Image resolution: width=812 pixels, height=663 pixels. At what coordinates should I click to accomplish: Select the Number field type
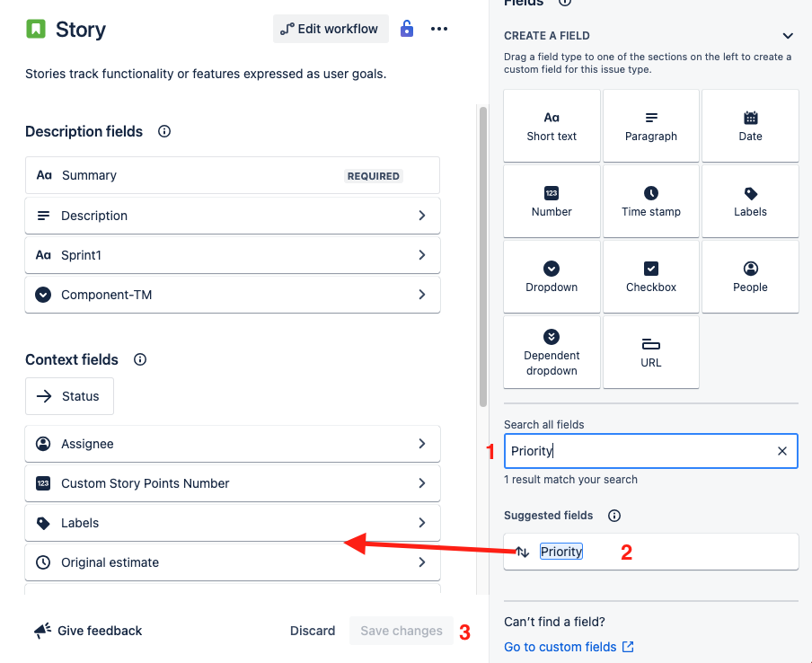click(552, 200)
